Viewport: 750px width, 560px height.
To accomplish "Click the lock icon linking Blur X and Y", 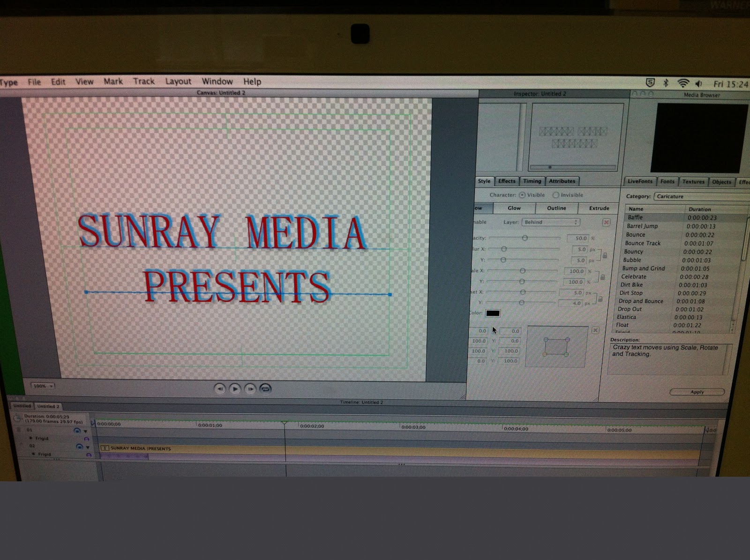I will [604, 254].
